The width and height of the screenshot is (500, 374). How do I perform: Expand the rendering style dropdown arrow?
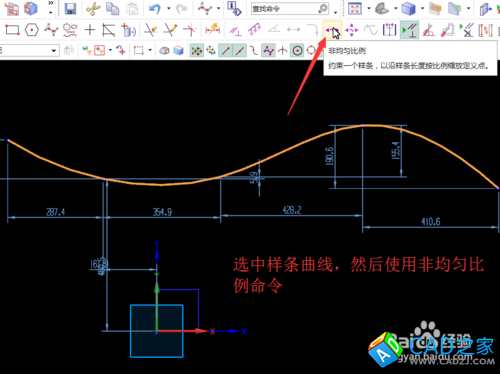[x=422, y=9]
